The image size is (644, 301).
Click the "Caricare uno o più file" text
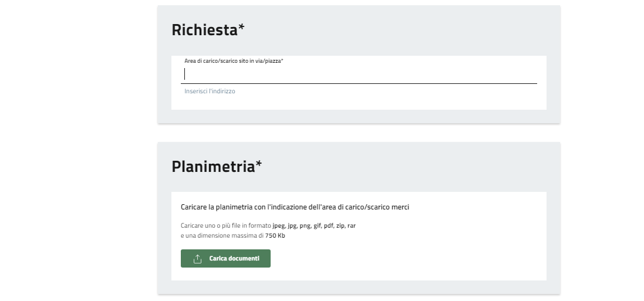(x=225, y=225)
